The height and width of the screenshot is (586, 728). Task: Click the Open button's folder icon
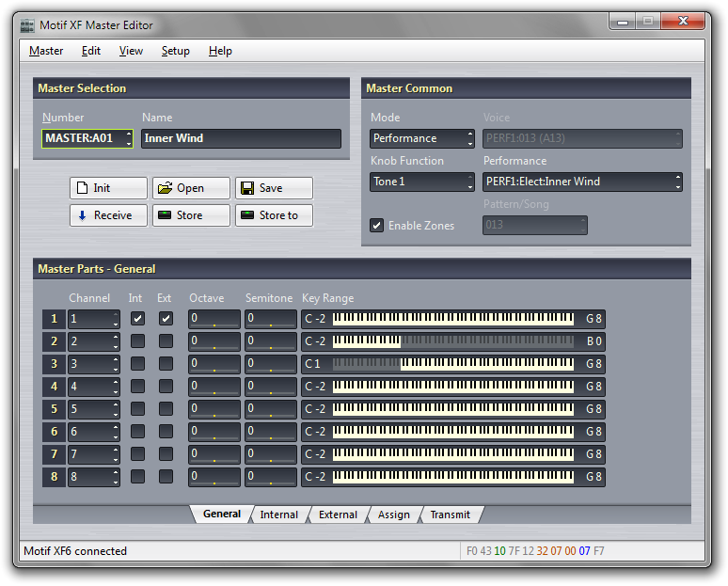[164, 188]
